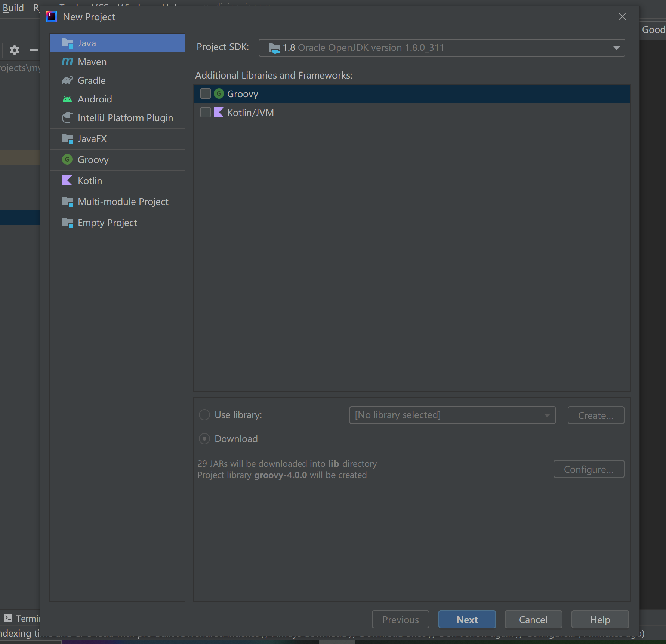The height and width of the screenshot is (644, 666).
Task: Click the '1.8 Oracle OpenJDK version' text
Action: (363, 48)
